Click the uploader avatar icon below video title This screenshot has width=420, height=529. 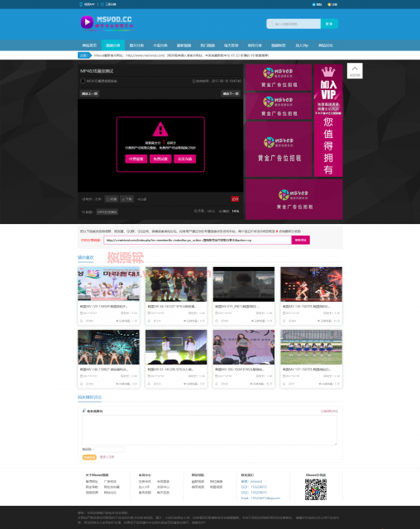pos(83,81)
